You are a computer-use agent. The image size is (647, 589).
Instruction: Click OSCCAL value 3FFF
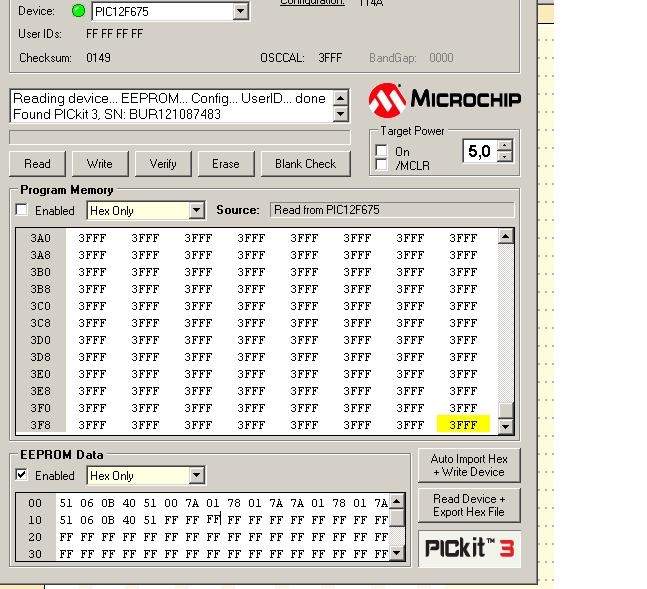coord(330,58)
